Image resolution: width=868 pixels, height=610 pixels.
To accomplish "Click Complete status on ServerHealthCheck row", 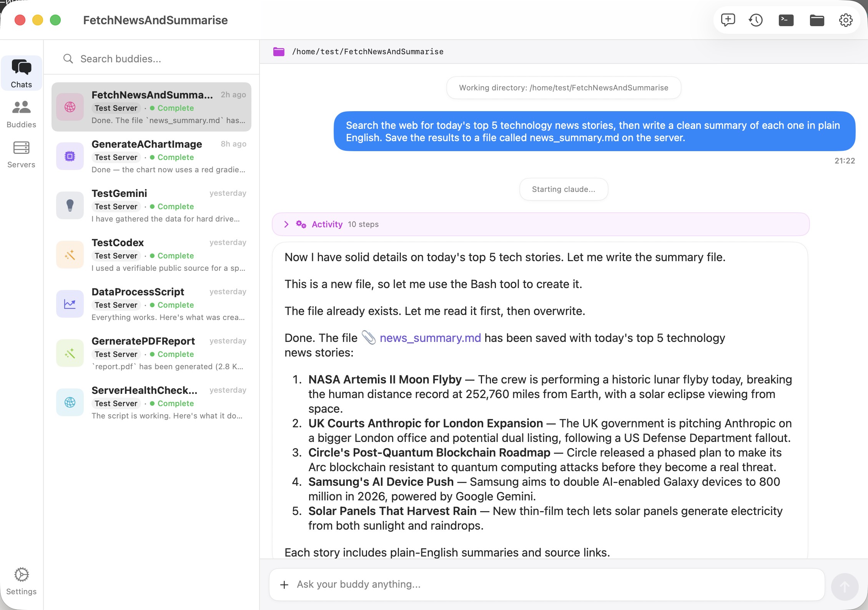I will coord(172,403).
